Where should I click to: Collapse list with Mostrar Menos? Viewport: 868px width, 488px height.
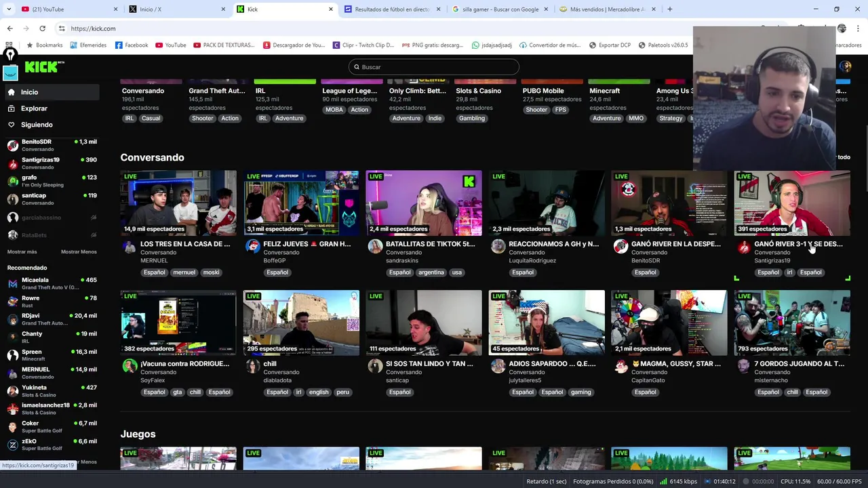[79, 252]
